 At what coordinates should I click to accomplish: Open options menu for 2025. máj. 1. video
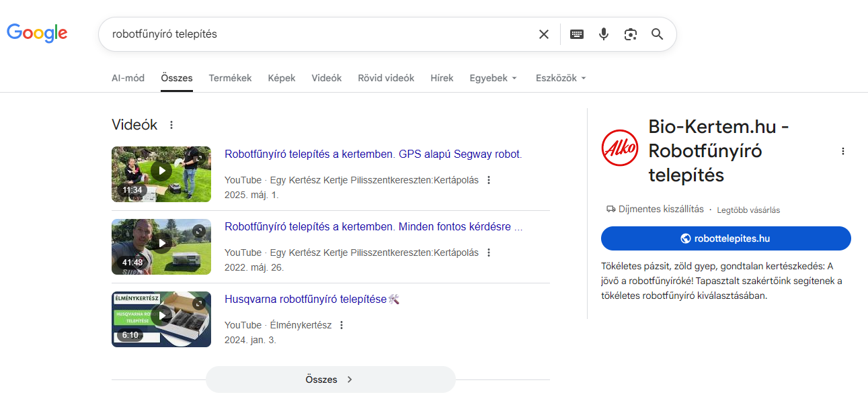click(x=489, y=180)
